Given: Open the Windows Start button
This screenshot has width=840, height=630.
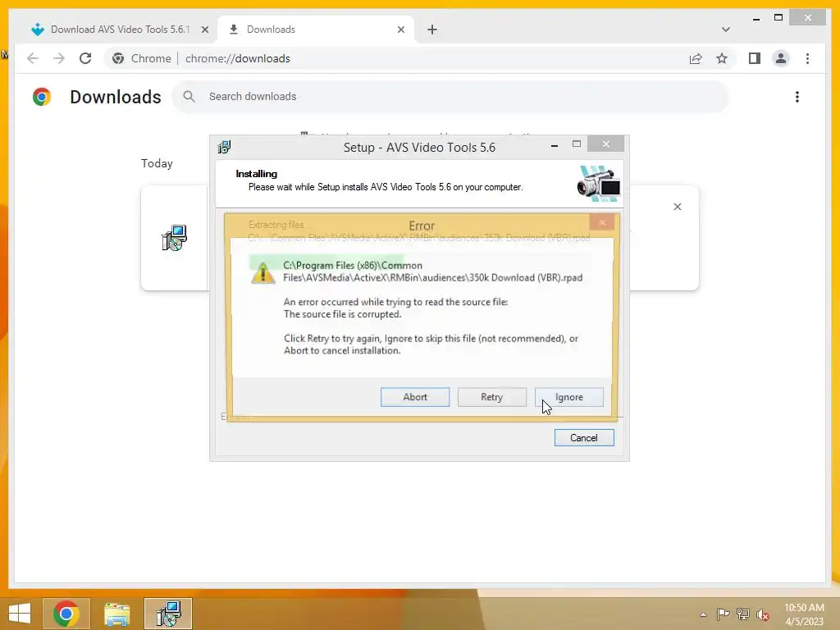Looking at the screenshot, I should [20, 614].
